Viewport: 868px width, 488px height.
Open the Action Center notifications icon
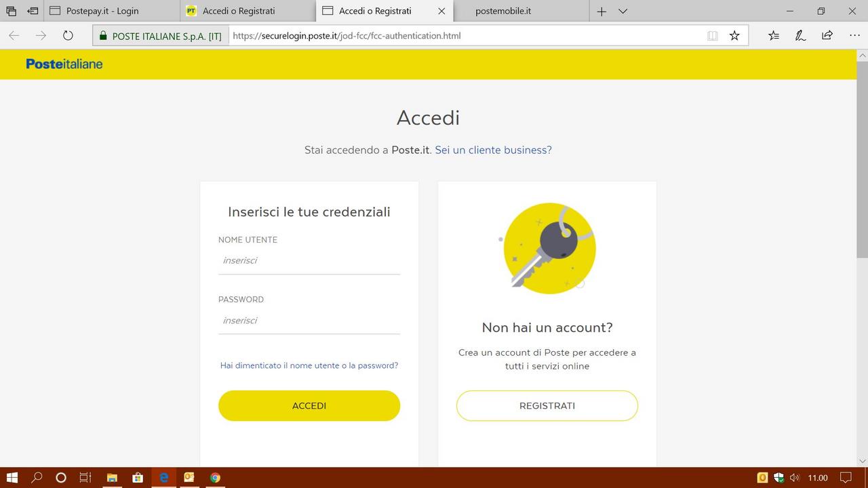[846, 477]
